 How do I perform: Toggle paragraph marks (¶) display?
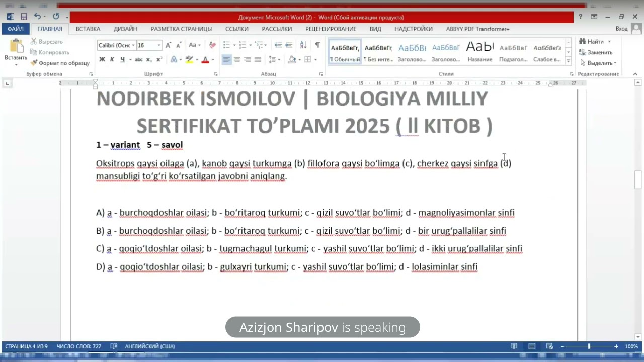point(317,45)
